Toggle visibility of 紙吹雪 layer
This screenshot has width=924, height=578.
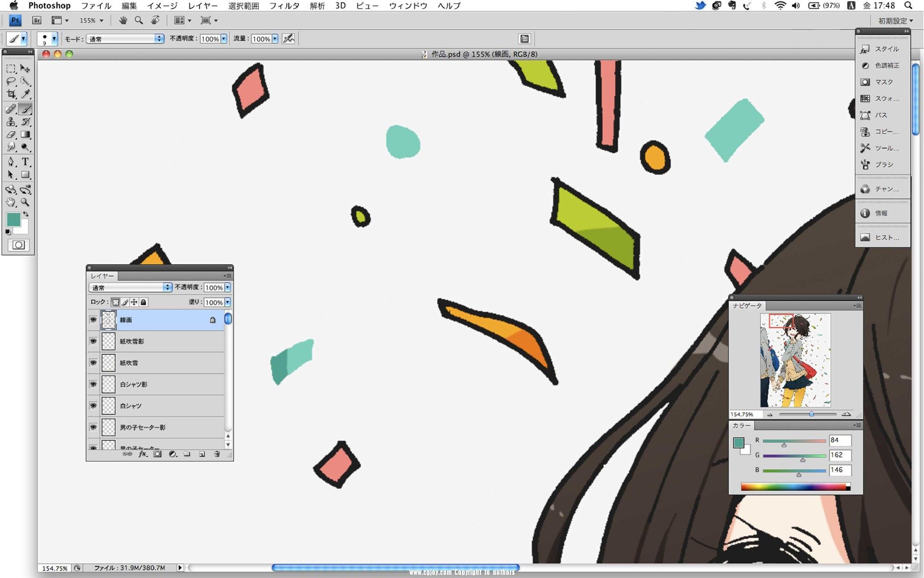93,362
